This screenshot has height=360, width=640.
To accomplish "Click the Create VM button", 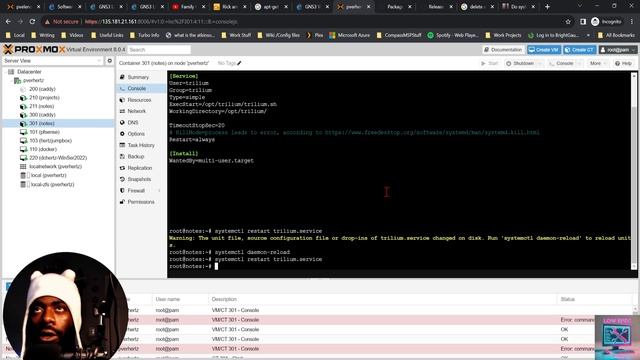I will click(544, 50).
